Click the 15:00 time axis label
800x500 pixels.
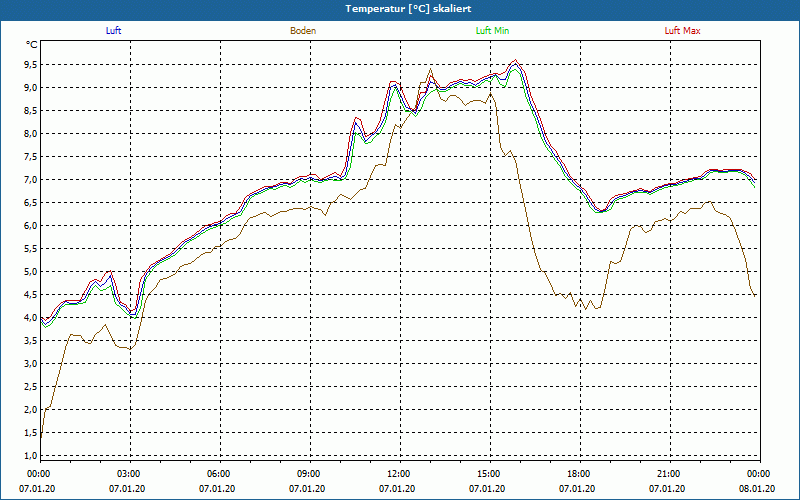pos(490,474)
